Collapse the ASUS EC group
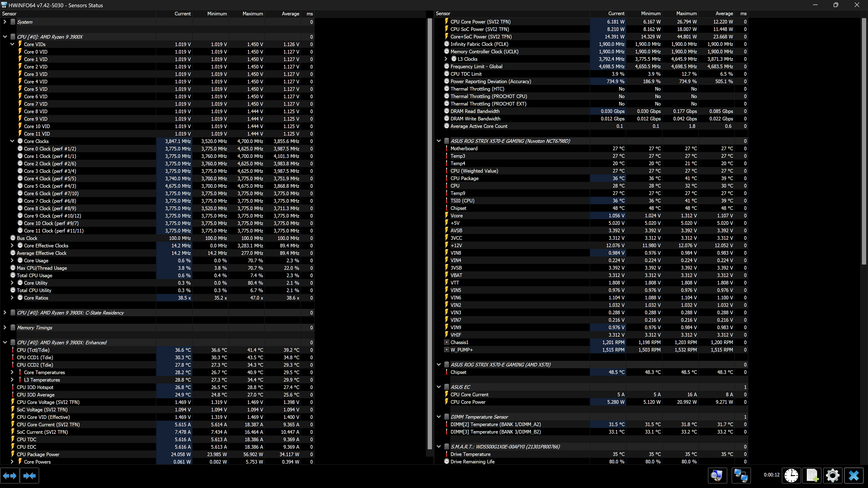This screenshot has height=488, width=868. pyautogui.click(x=438, y=387)
